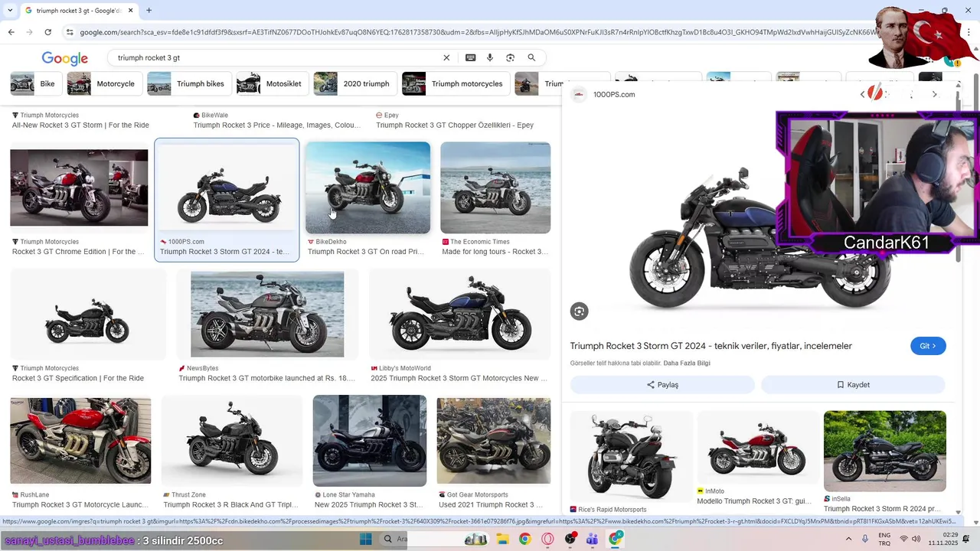Screen dimensions: 980x551
Task: Click the Kaydet save button
Action: click(x=853, y=385)
